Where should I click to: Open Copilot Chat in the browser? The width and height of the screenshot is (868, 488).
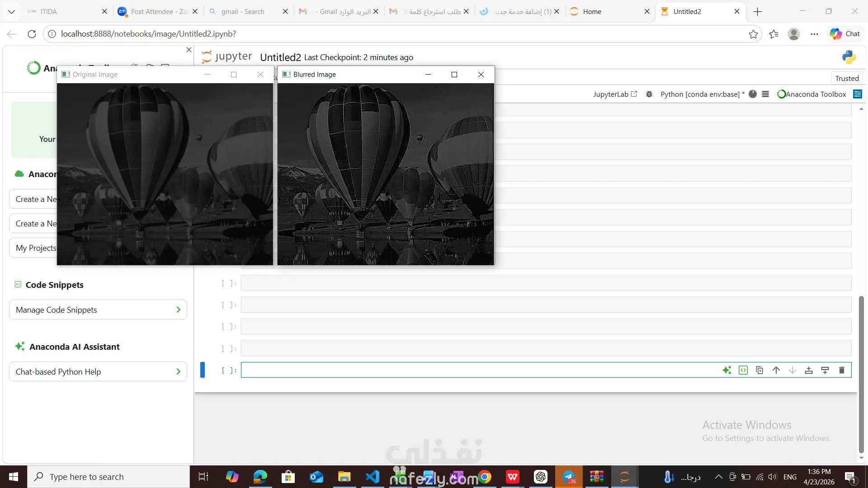tap(845, 34)
